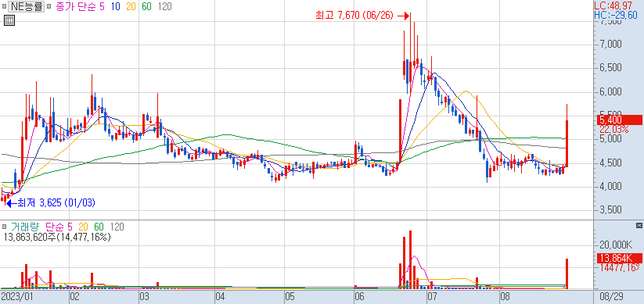Select the 종가 단순 moving average label
644x304 pixels.
pyautogui.click(x=76, y=6)
